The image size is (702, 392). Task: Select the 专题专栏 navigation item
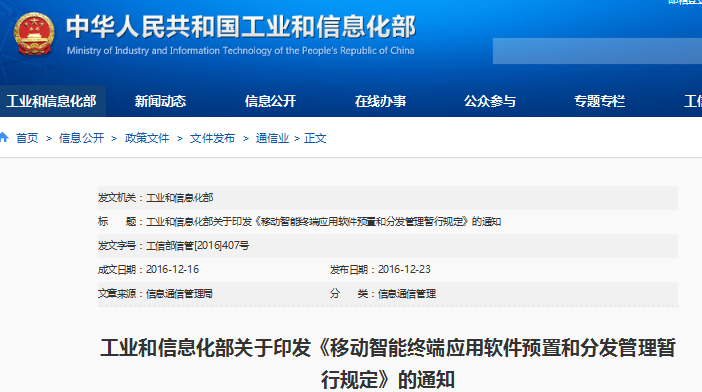click(x=599, y=101)
